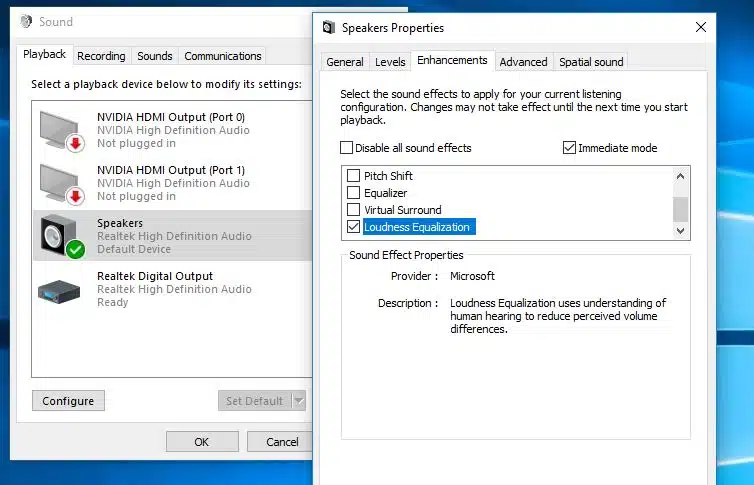Screen dimensions: 754x485
Task: Open the Communications tab
Action: click(223, 56)
